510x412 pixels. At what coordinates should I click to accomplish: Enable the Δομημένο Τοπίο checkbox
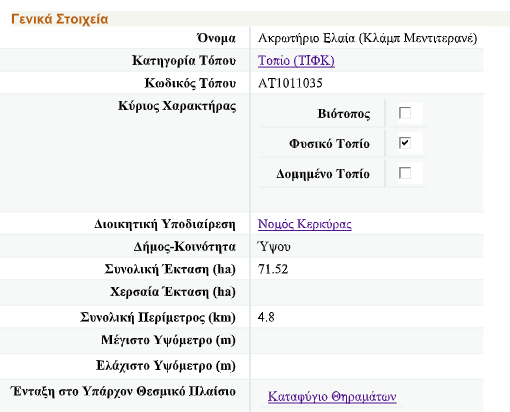405,173
